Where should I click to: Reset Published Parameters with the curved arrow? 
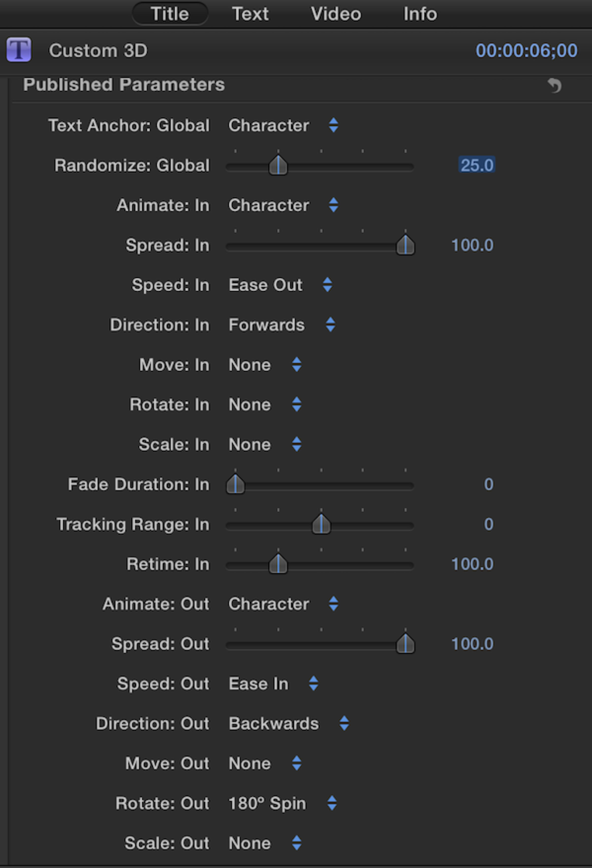click(x=555, y=86)
